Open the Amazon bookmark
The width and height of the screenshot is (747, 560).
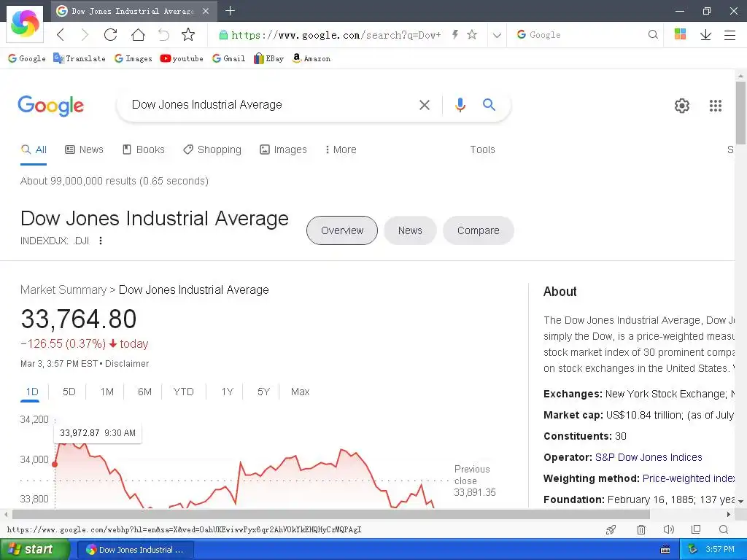311,58
